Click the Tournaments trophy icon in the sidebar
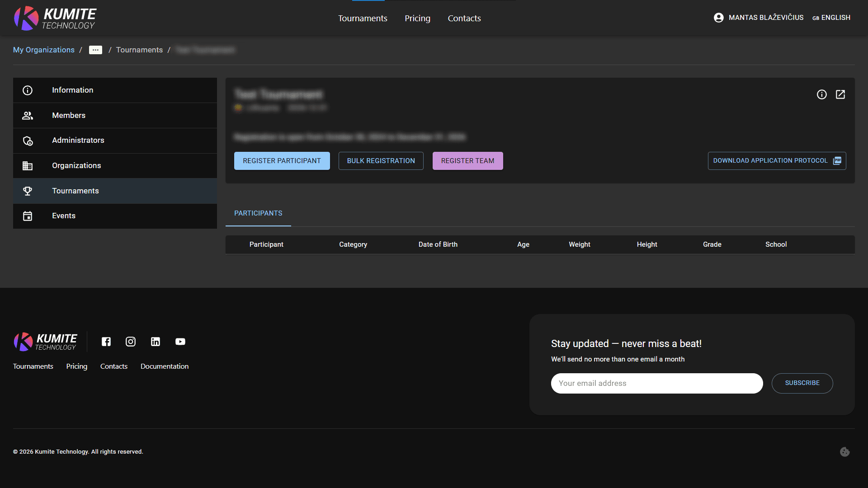Viewport: 868px width, 488px height. (x=28, y=191)
